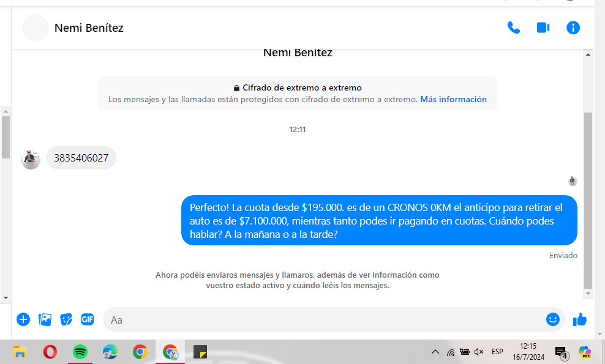Open the ESP language switcher
This screenshot has width=605, height=364.
pos(497,352)
